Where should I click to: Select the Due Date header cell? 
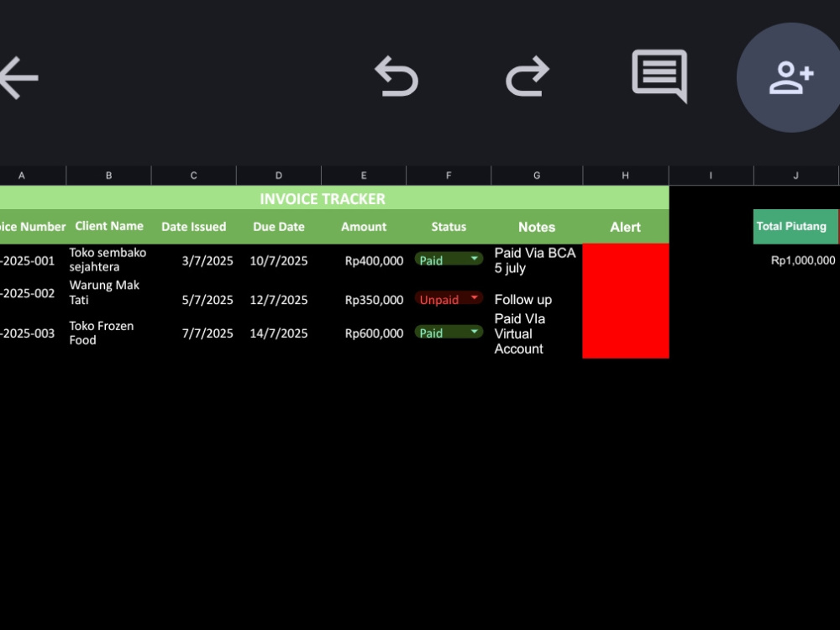pos(279,227)
